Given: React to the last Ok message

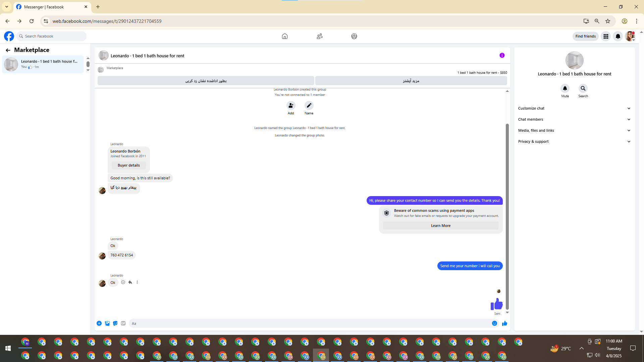Looking at the screenshot, I should pos(123,283).
